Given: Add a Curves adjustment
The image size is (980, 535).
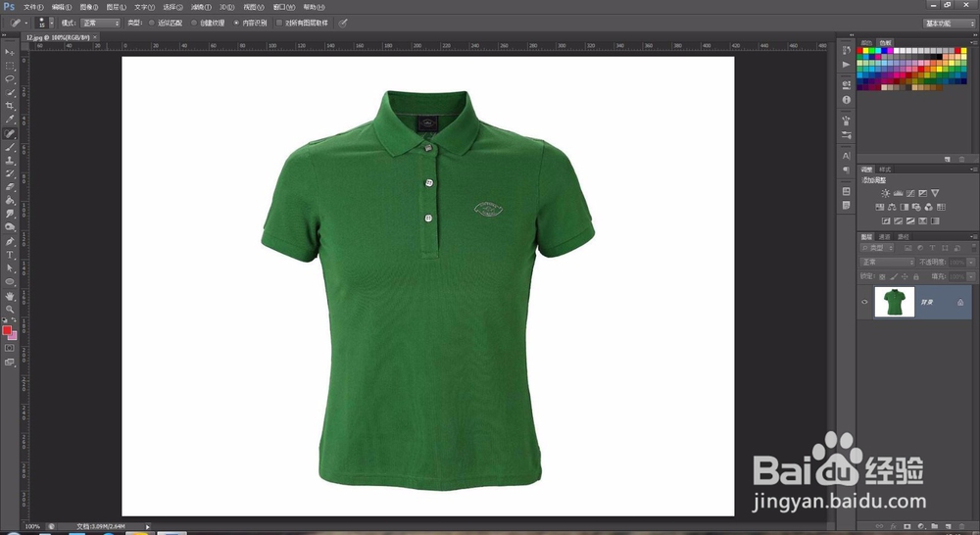Looking at the screenshot, I should (910, 193).
